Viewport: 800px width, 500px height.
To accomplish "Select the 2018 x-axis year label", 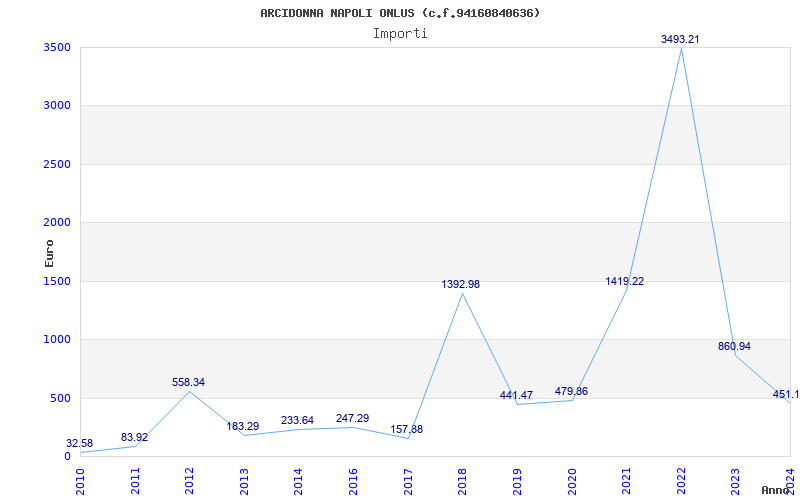I will (x=462, y=481).
